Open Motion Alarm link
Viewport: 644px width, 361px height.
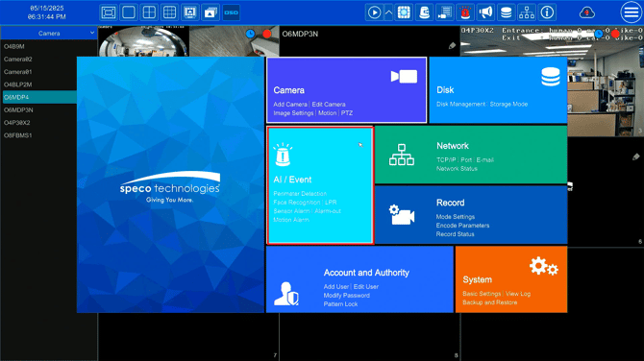coord(291,220)
